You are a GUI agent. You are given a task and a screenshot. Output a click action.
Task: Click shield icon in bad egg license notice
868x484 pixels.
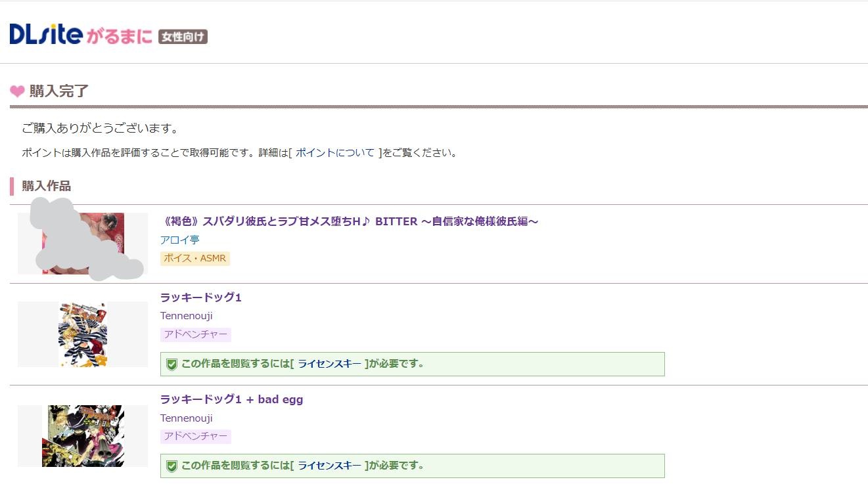[x=171, y=466]
